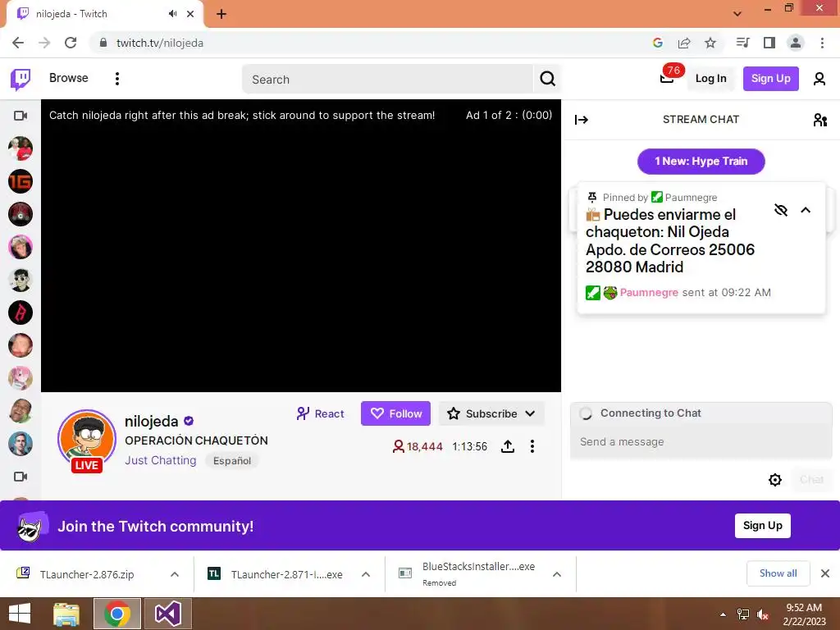Focus the Twitch Search field
This screenshot has width=840, height=630.
[388, 80]
